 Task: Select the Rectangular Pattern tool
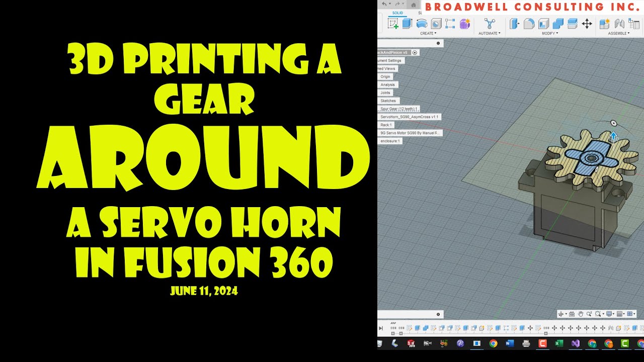tap(450, 24)
